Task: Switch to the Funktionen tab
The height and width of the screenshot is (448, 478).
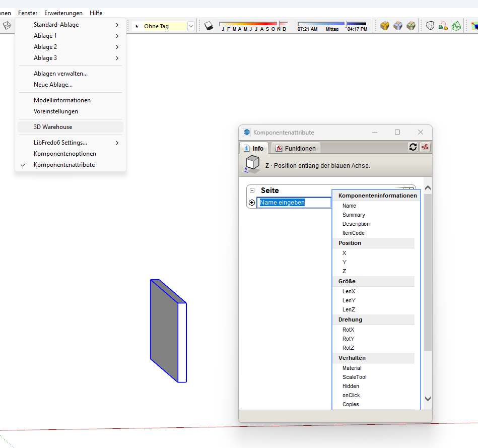Action: coord(296,148)
